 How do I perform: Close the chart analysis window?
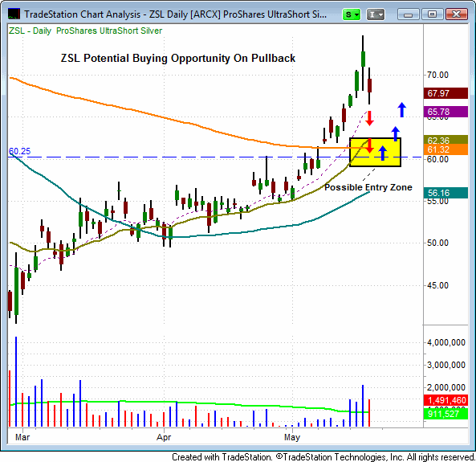pyautogui.click(x=456, y=14)
